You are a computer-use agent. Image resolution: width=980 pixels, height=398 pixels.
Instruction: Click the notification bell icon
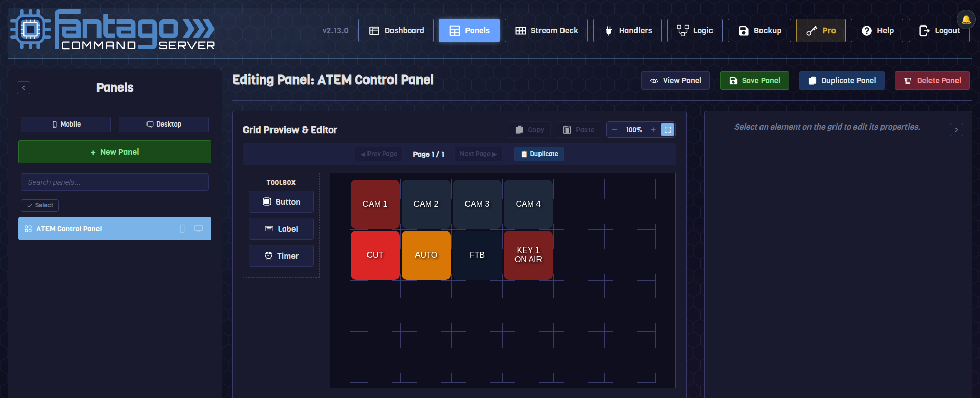click(x=966, y=20)
